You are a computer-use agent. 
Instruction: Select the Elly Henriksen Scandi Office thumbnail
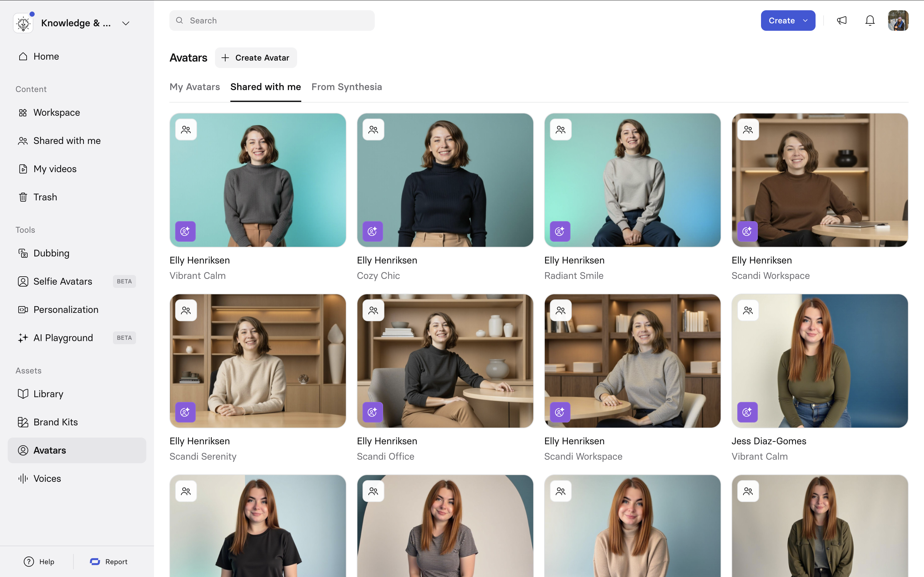point(445,361)
